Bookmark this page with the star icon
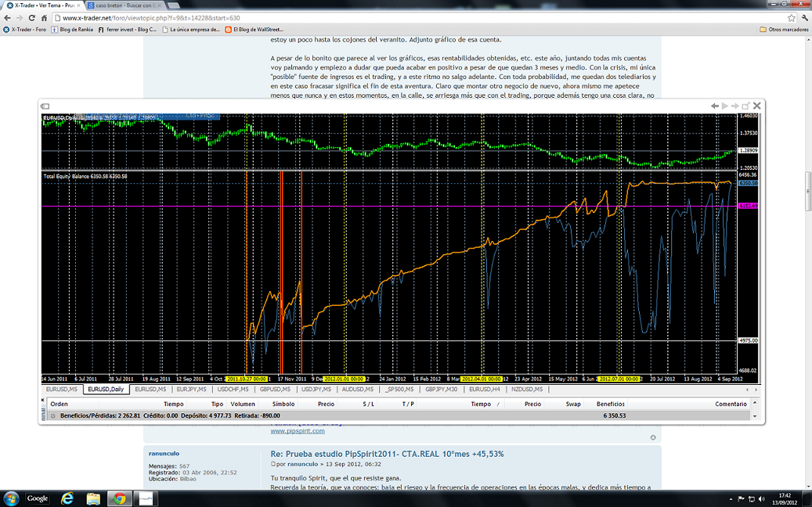812x507 pixels. point(792,17)
